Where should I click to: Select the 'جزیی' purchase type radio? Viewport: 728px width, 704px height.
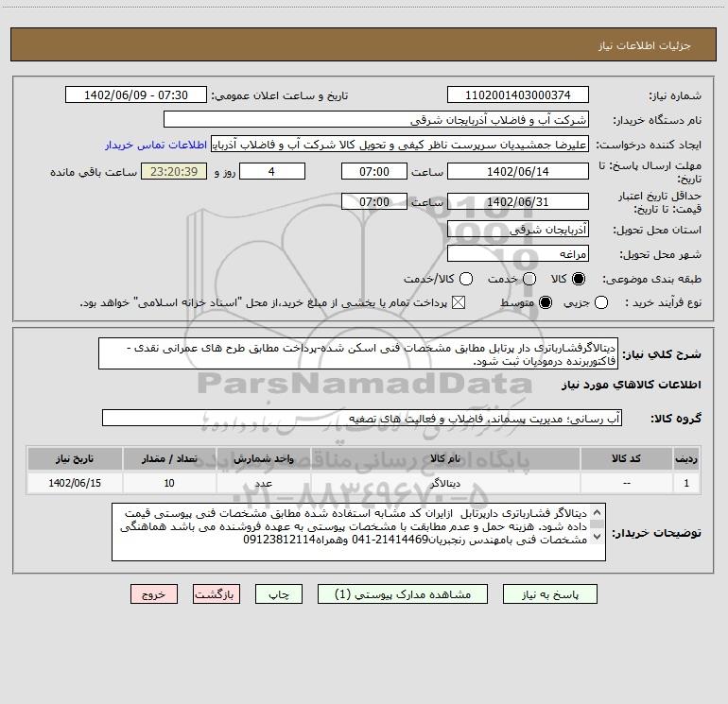601,302
